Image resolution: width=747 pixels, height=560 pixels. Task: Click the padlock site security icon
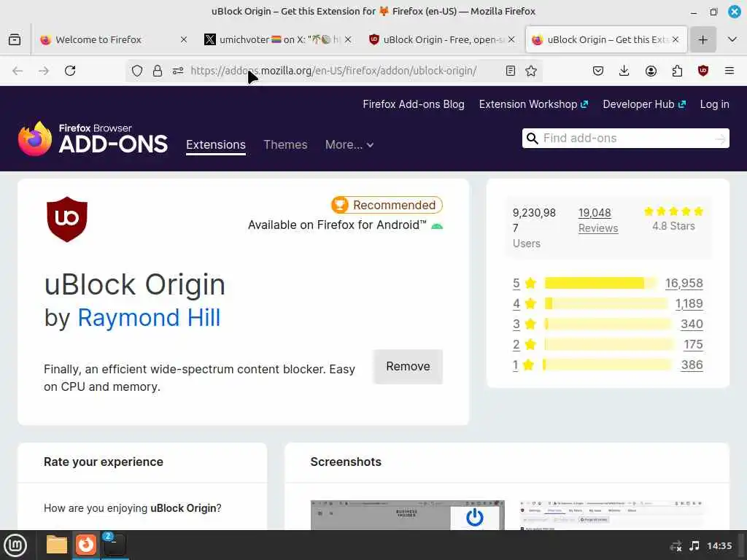[x=158, y=71]
